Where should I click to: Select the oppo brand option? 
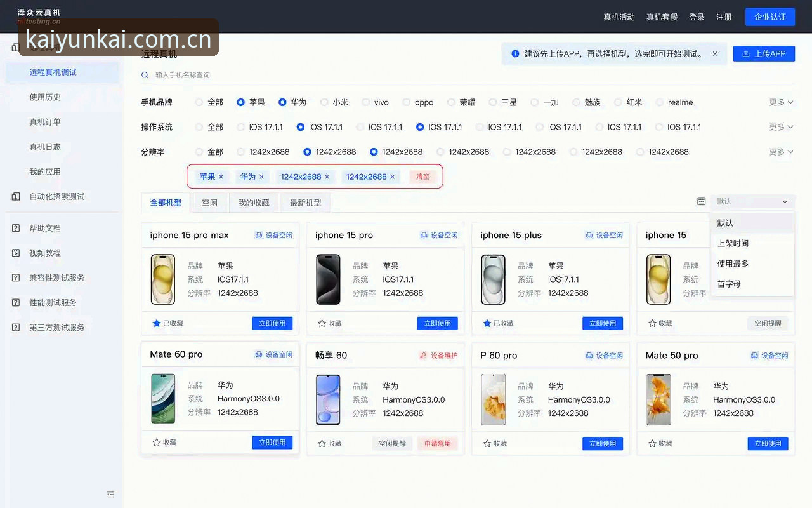[x=407, y=102]
